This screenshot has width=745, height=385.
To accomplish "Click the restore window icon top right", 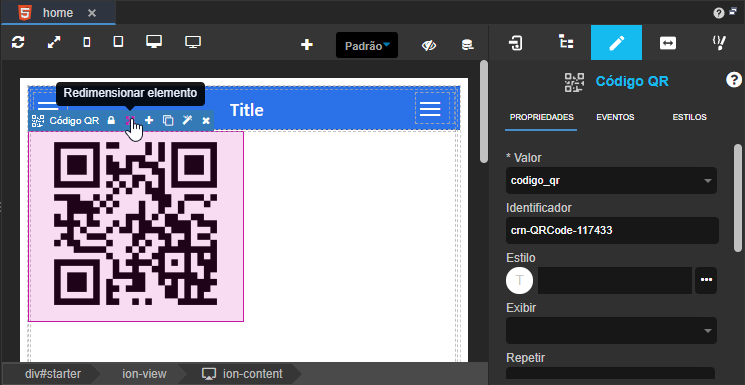I will click(x=733, y=11).
